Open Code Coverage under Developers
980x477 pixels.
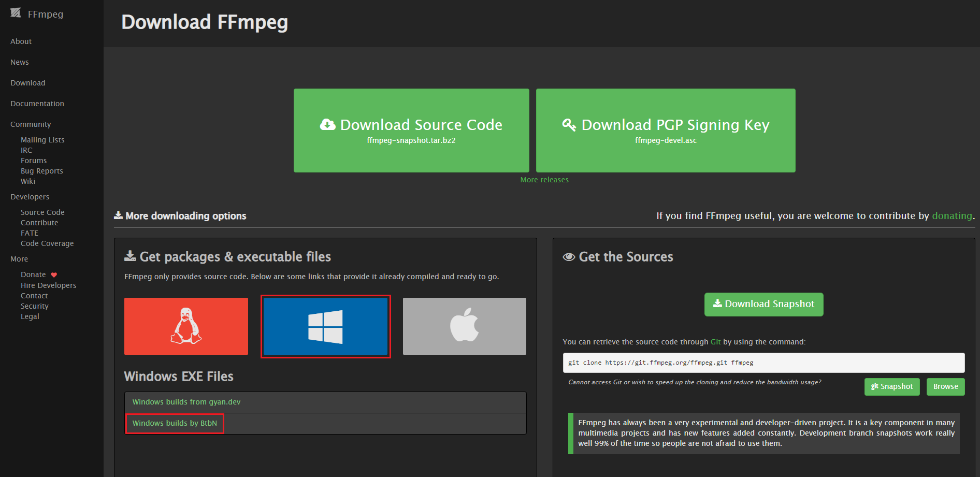coord(47,243)
